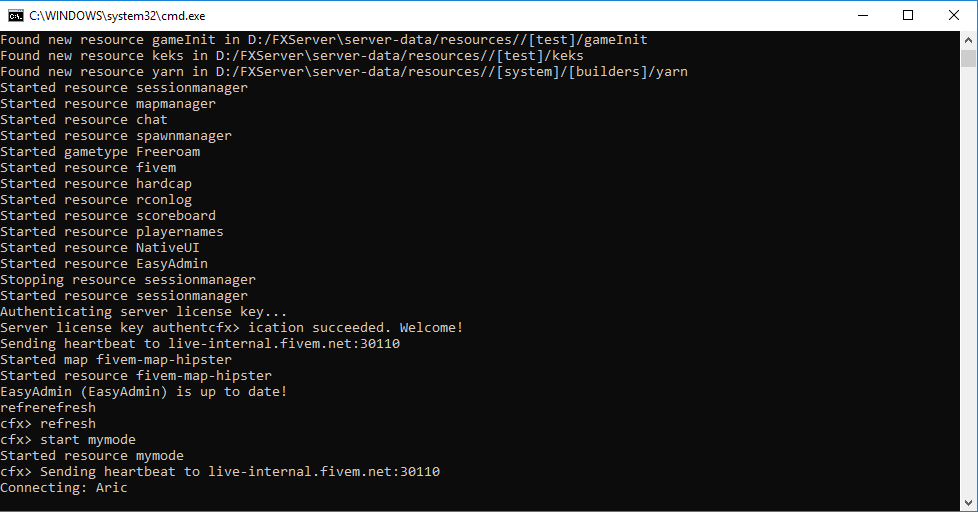Click the 'Found new resource yarn' line
Image resolution: width=978 pixels, height=512 pixels.
click(344, 72)
